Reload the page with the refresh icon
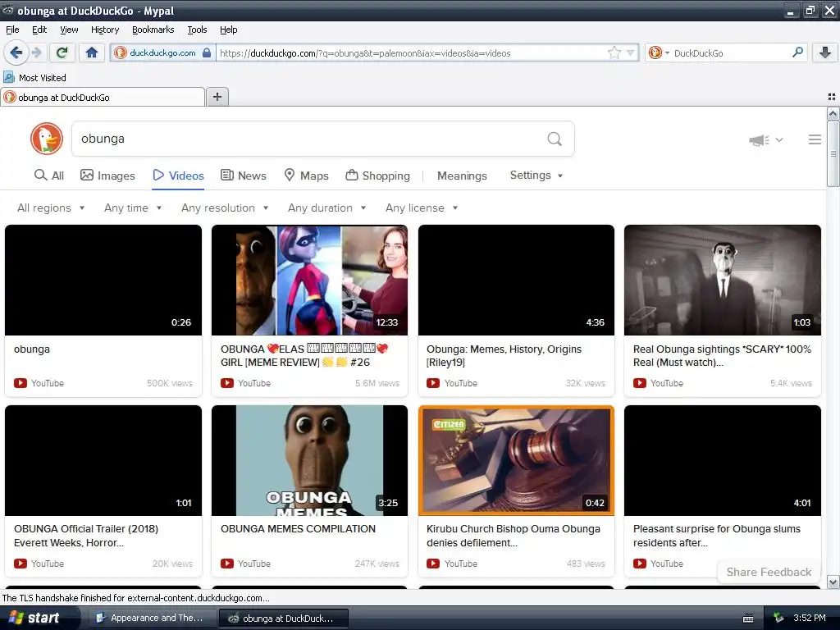Image resolution: width=840 pixels, height=630 pixels. [x=62, y=52]
